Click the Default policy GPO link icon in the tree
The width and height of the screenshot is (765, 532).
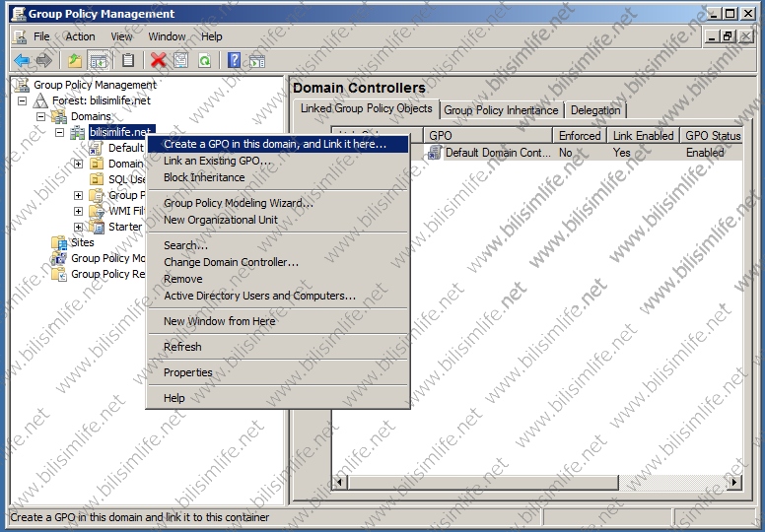(96, 148)
